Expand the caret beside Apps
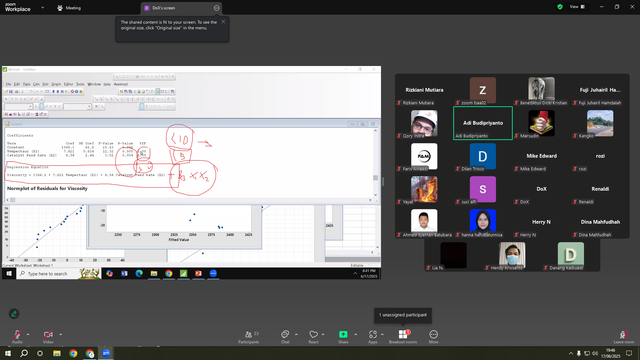This screenshot has width=640, height=360. [382, 334]
